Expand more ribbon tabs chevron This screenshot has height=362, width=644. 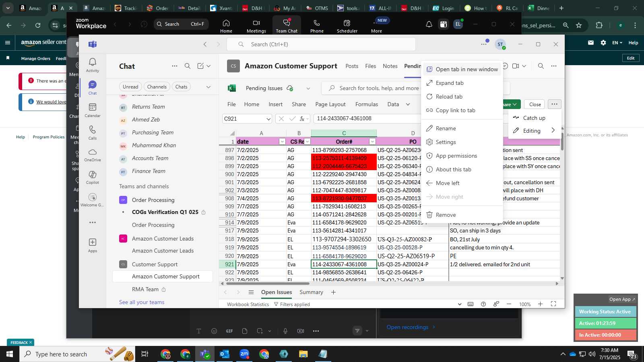(408, 105)
